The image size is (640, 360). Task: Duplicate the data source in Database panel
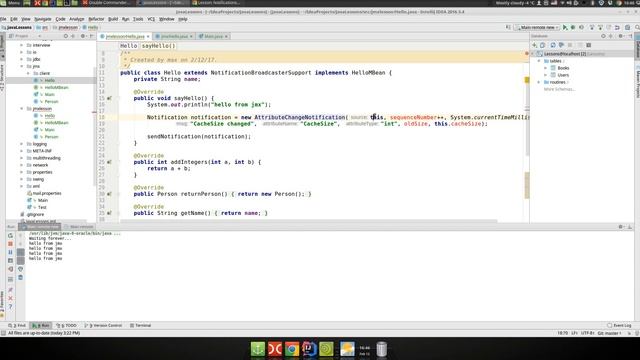click(542, 45)
